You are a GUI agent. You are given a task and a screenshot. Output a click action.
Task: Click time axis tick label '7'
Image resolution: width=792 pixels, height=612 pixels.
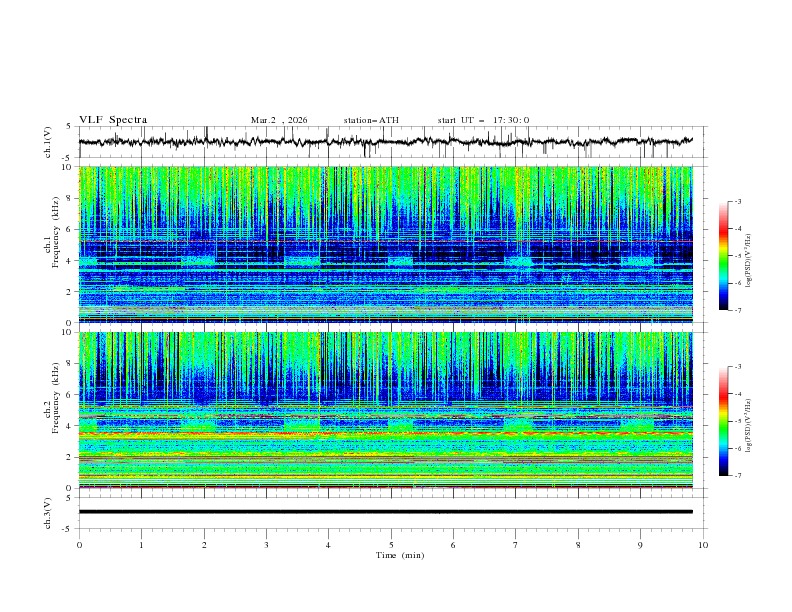tap(516, 545)
